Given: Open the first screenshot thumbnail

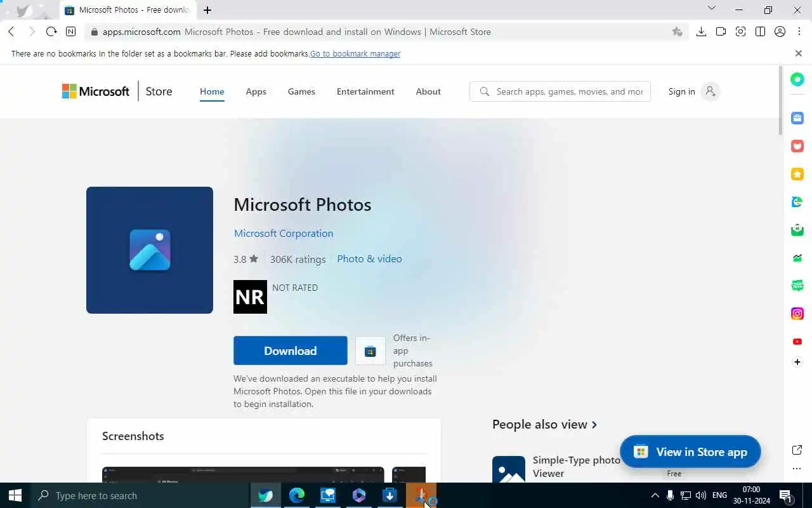Looking at the screenshot, I should click(x=243, y=475).
